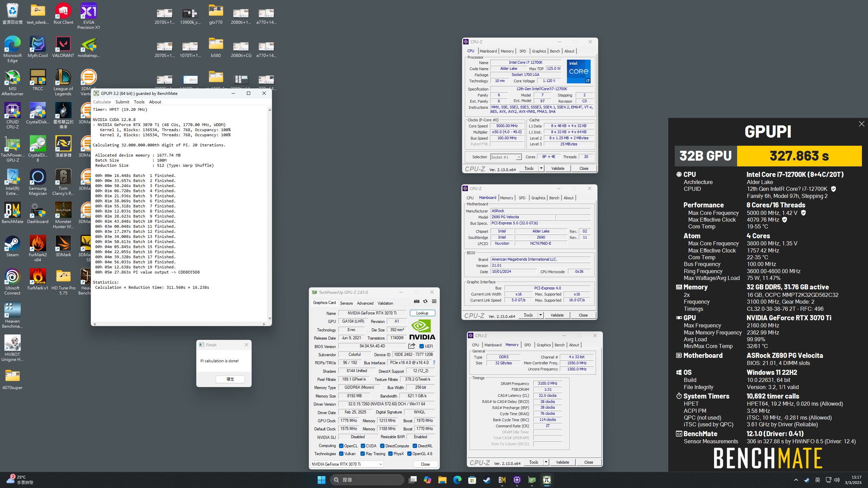Screen dimensions: 868x488
Task: Toggle the DirectCompute checkbox in GPU-Z
Action: [x=382, y=446]
